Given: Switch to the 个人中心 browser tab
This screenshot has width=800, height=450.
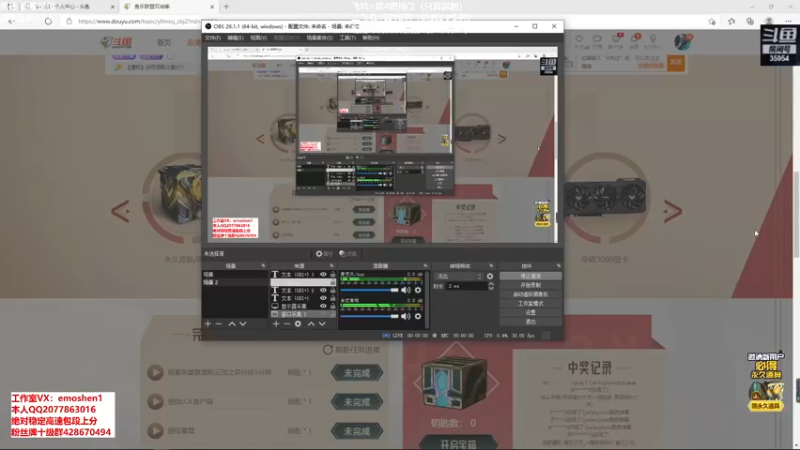Looking at the screenshot, I should click(x=69, y=7).
